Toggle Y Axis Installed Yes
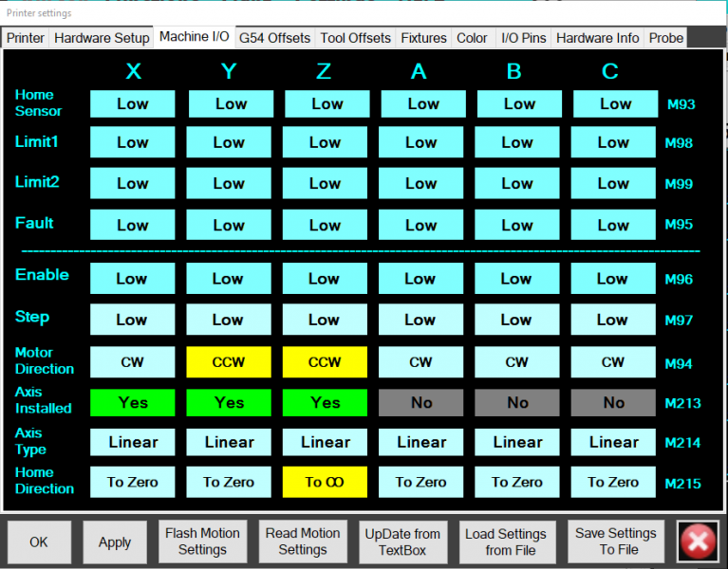Viewport: 728px width, 569px height. click(229, 402)
